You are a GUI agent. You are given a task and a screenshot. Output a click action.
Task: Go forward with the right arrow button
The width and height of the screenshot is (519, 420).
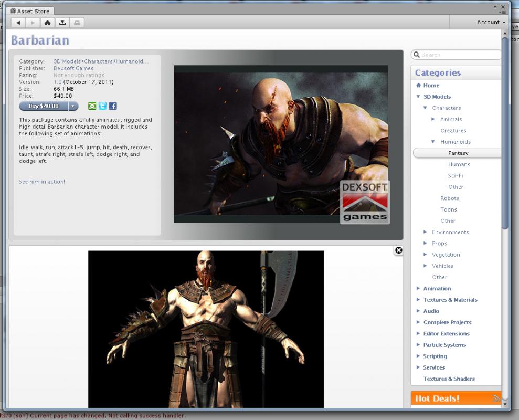(33, 23)
